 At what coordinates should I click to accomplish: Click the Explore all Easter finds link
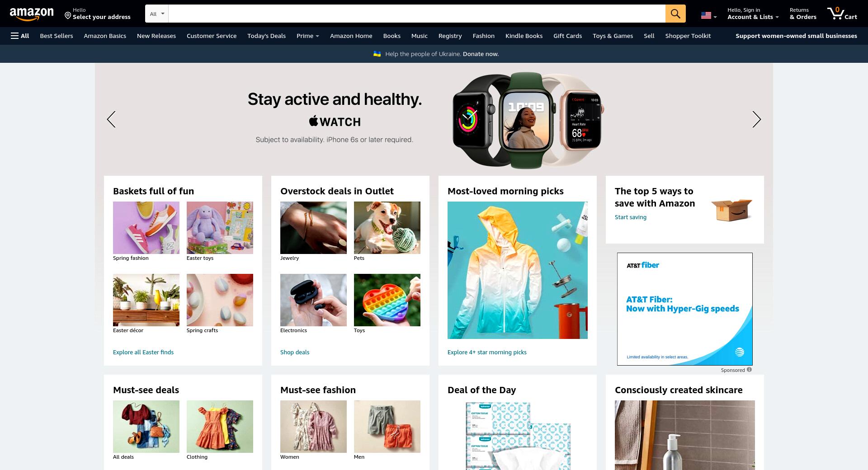[x=143, y=352]
